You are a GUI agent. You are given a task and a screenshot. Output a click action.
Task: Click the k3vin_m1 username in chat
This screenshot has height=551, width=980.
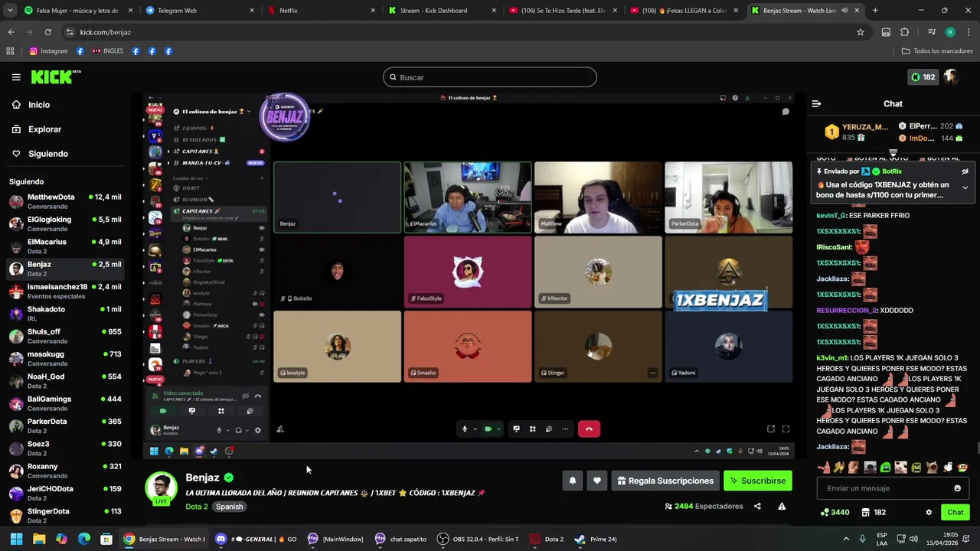tap(832, 358)
